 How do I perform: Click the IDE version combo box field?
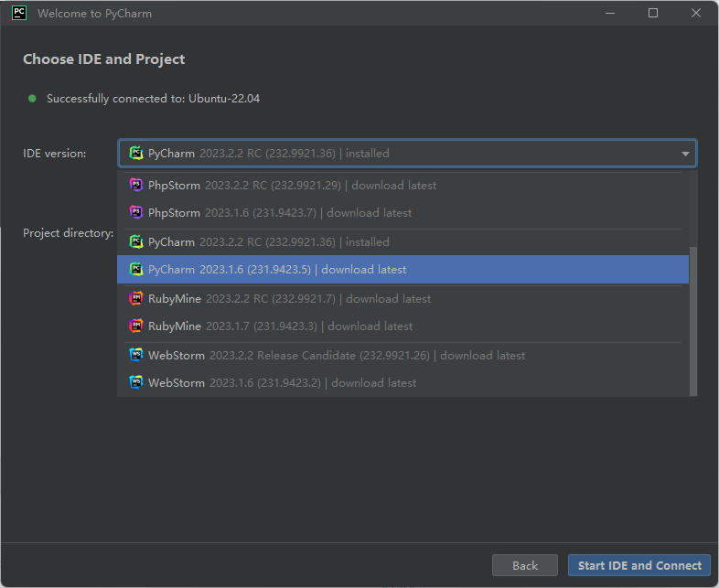(x=407, y=153)
